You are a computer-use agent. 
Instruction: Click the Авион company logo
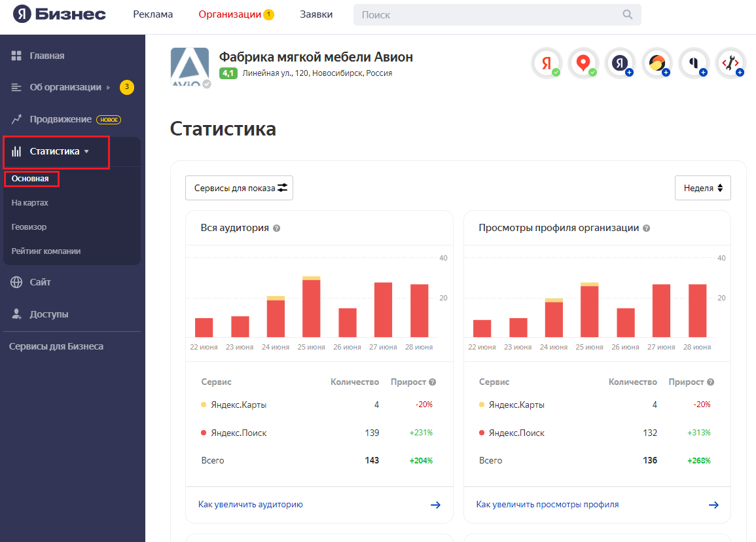point(190,67)
